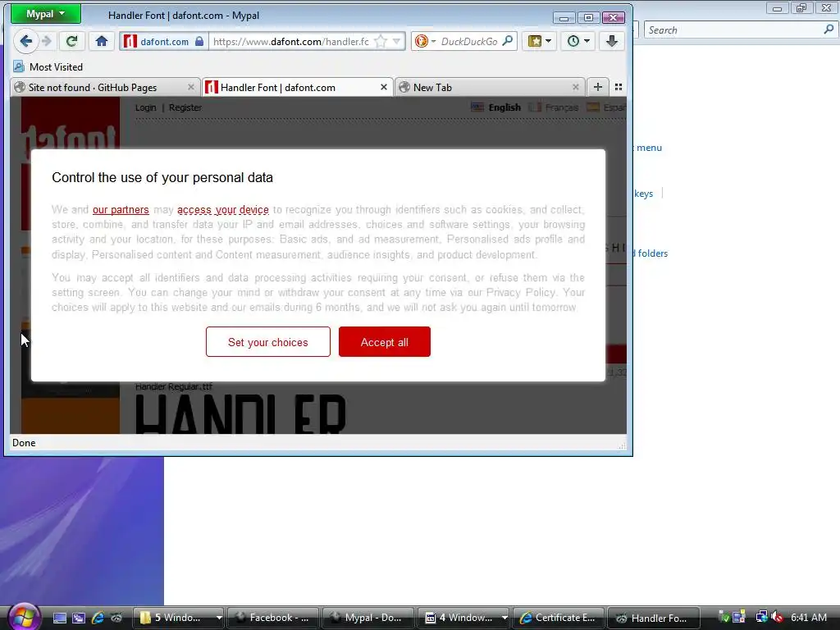Open the green Mypal application menu
The width and height of the screenshot is (840, 630).
[x=46, y=14]
